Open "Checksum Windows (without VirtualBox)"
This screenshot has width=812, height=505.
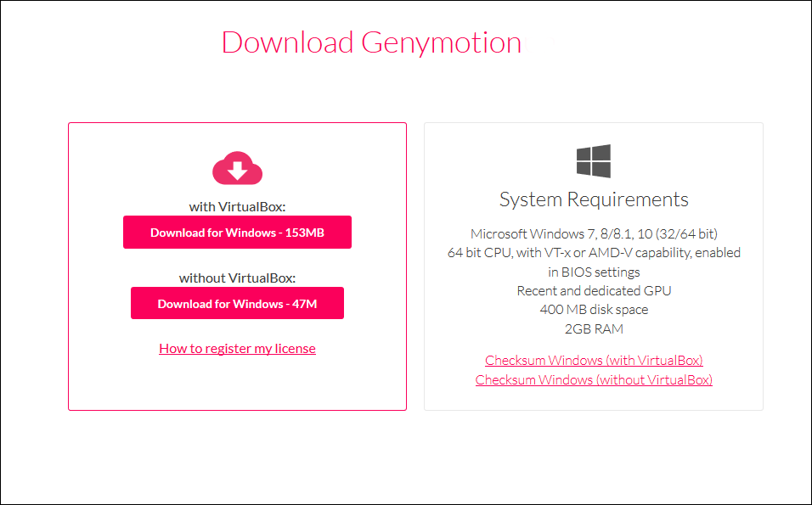(594, 379)
